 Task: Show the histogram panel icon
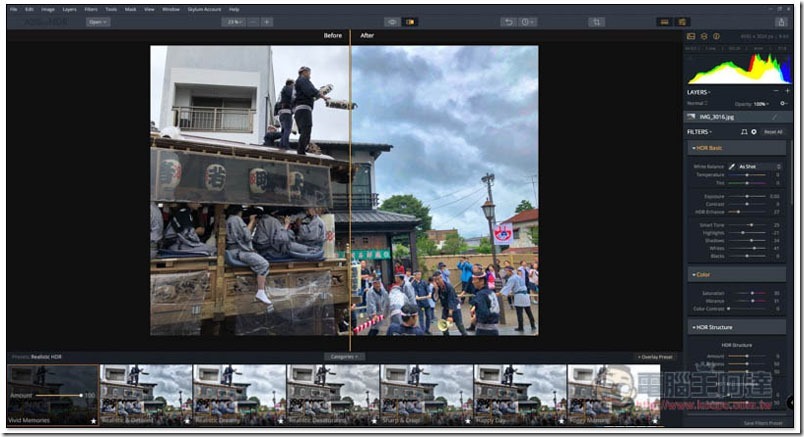click(x=691, y=36)
